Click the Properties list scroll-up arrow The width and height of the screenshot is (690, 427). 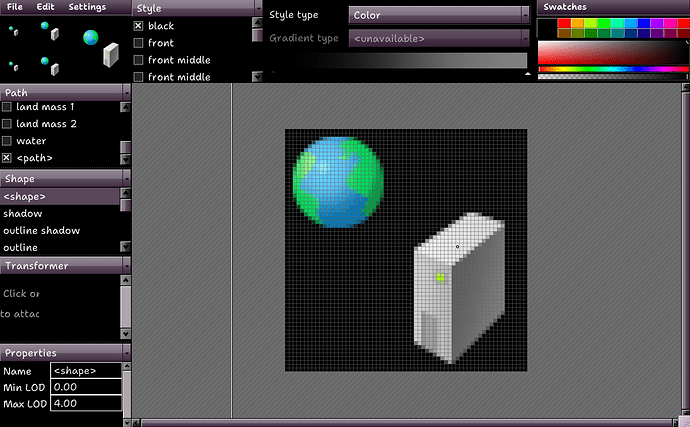click(x=127, y=366)
